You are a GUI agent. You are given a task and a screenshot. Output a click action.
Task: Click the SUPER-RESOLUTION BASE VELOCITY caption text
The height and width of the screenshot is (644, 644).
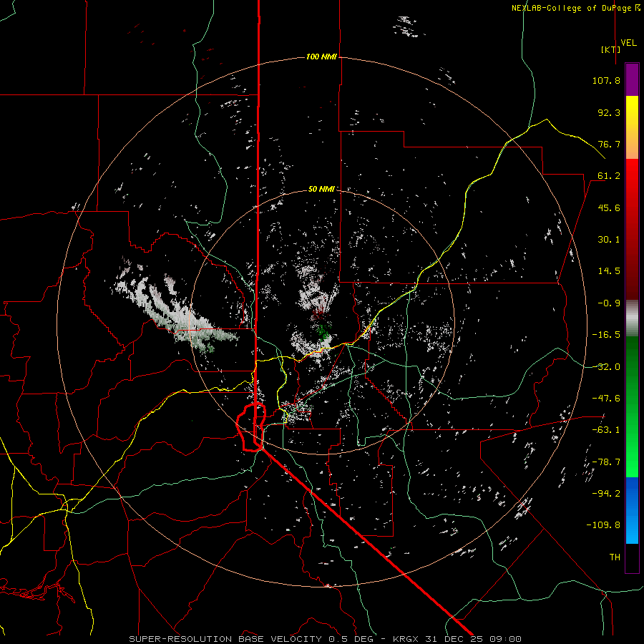(x=225, y=639)
